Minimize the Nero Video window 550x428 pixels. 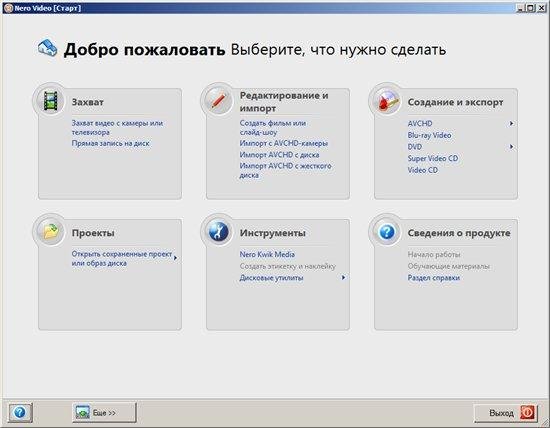(x=521, y=8)
